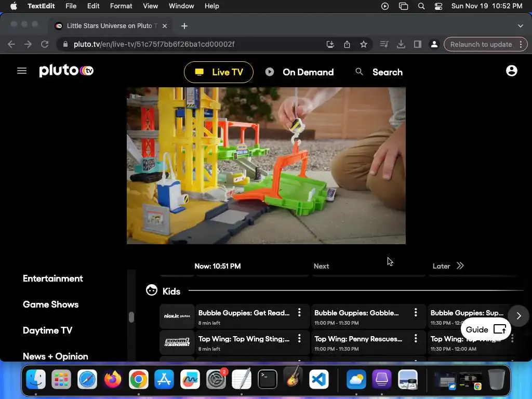Image resolution: width=532 pixels, height=399 pixels.
Task: Reload the page
Action: 45,44
